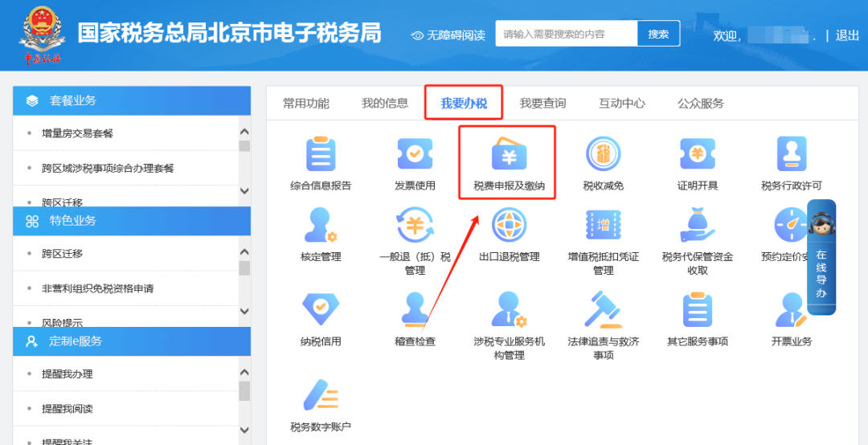
Task: Select the 证明开具 icon
Action: click(x=698, y=154)
